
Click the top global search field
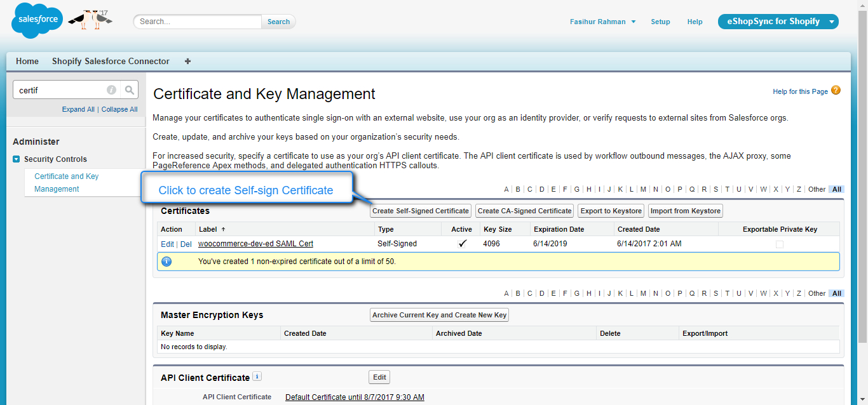click(x=198, y=22)
